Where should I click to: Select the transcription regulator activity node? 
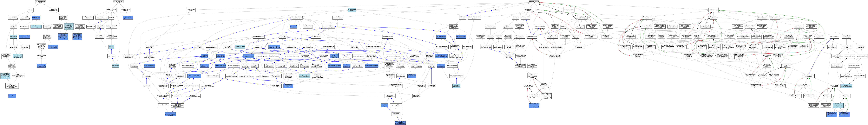[54, 10]
